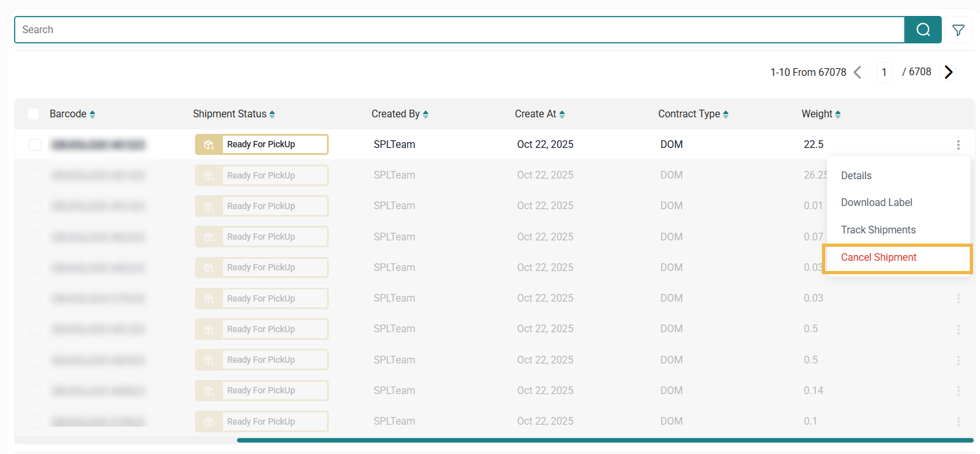Go to the next page arrow
This screenshot has width=980, height=454.
tap(949, 72)
